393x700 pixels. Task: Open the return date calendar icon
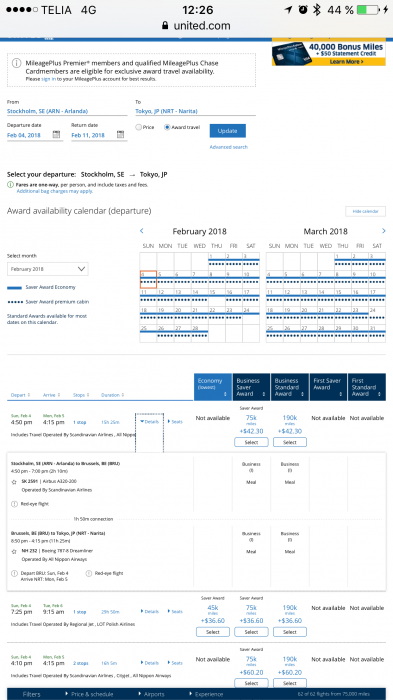click(x=121, y=134)
